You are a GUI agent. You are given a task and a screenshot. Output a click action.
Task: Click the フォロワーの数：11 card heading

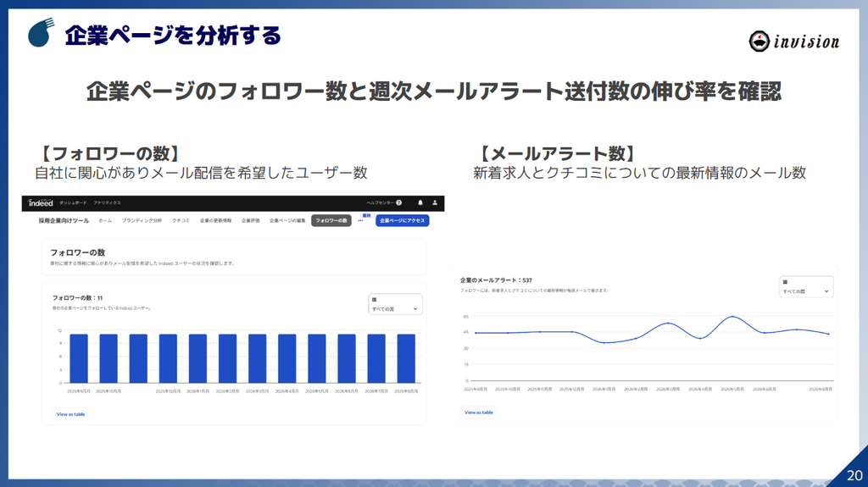(77, 298)
